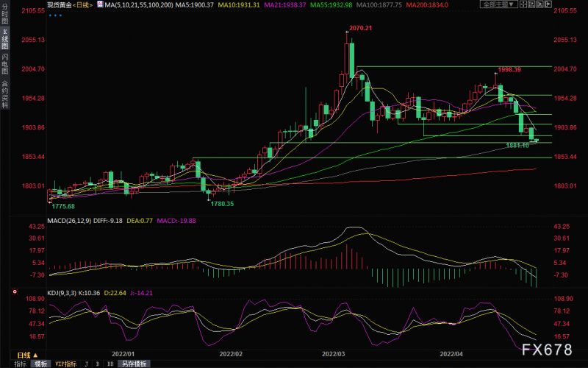Toggle the J template button
The image size is (588, 368).
click(86, 364)
